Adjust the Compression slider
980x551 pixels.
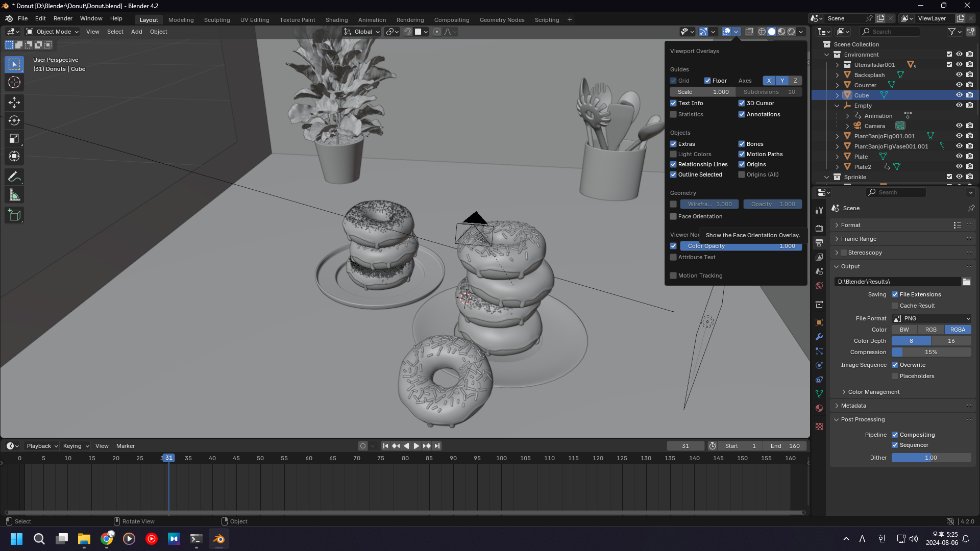click(931, 352)
